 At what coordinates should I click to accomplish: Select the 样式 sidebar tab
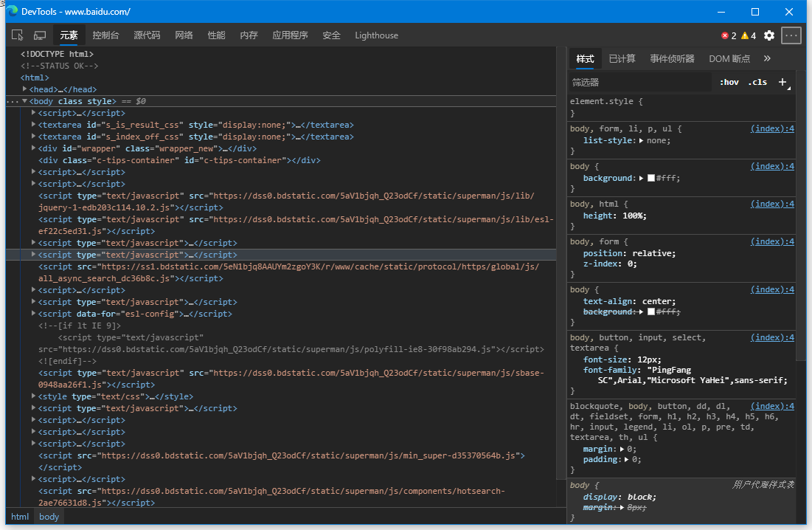585,58
